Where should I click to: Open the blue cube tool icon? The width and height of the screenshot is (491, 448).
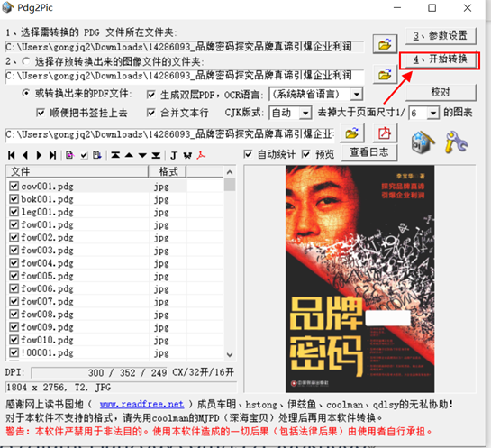coord(423,142)
